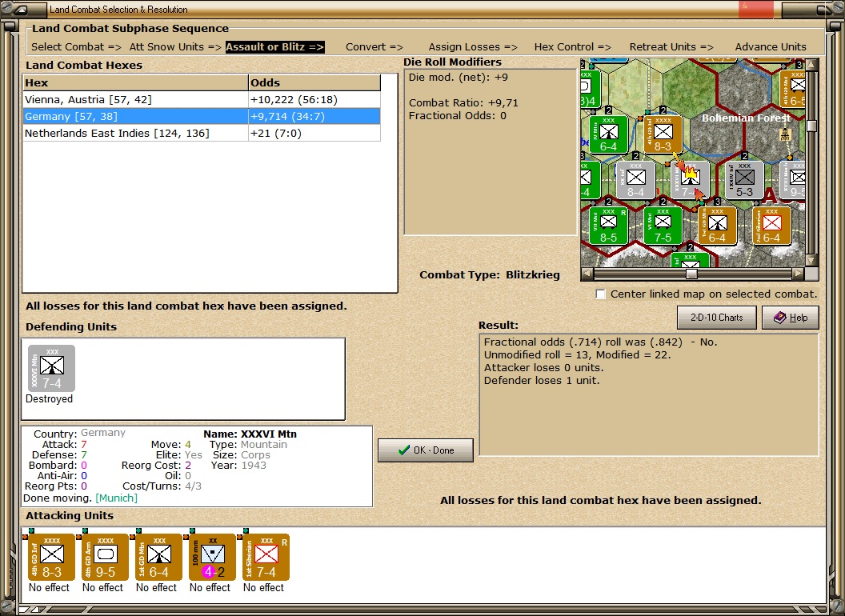Click the Retreat Units => subphase label
The image size is (845, 616).
coord(671,47)
